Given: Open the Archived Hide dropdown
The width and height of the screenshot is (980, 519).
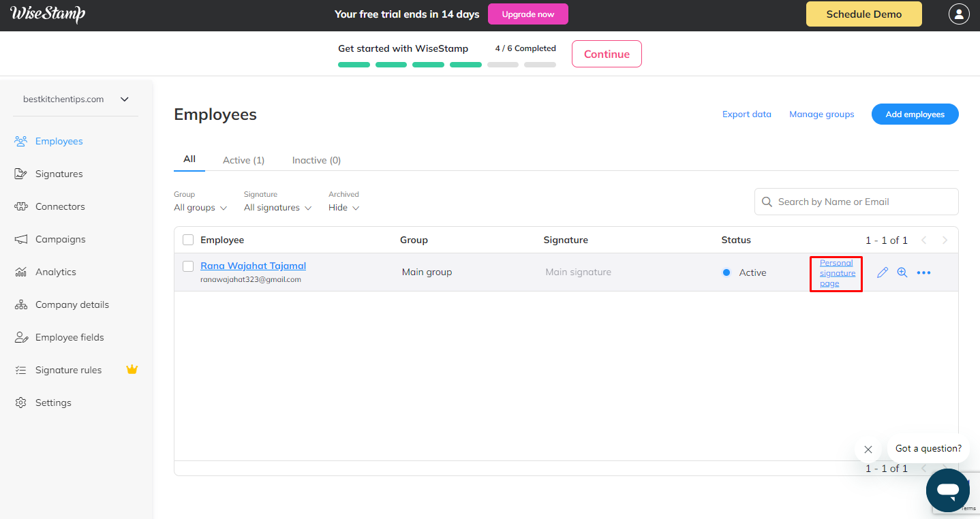Looking at the screenshot, I should point(343,208).
